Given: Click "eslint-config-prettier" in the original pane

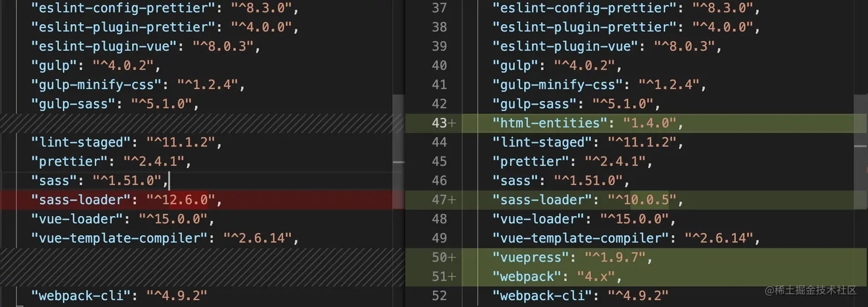Looking at the screenshot, I should (123, 8).
